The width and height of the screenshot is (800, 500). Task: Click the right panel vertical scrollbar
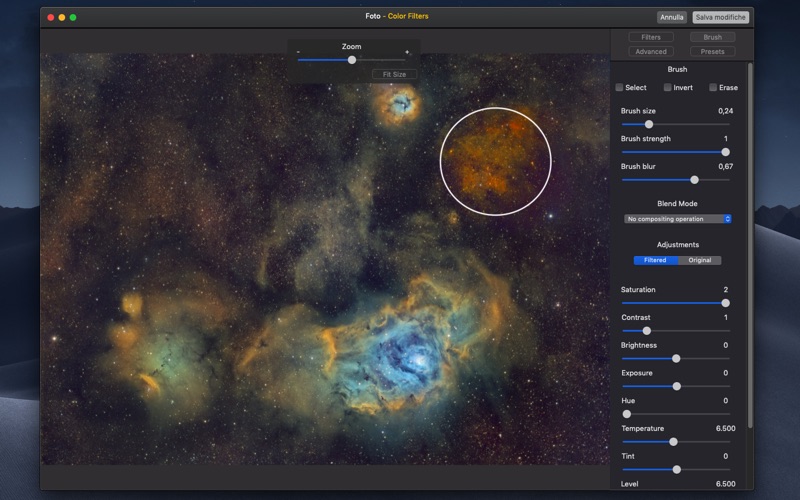pyautogui.click(x=750, y=246)
